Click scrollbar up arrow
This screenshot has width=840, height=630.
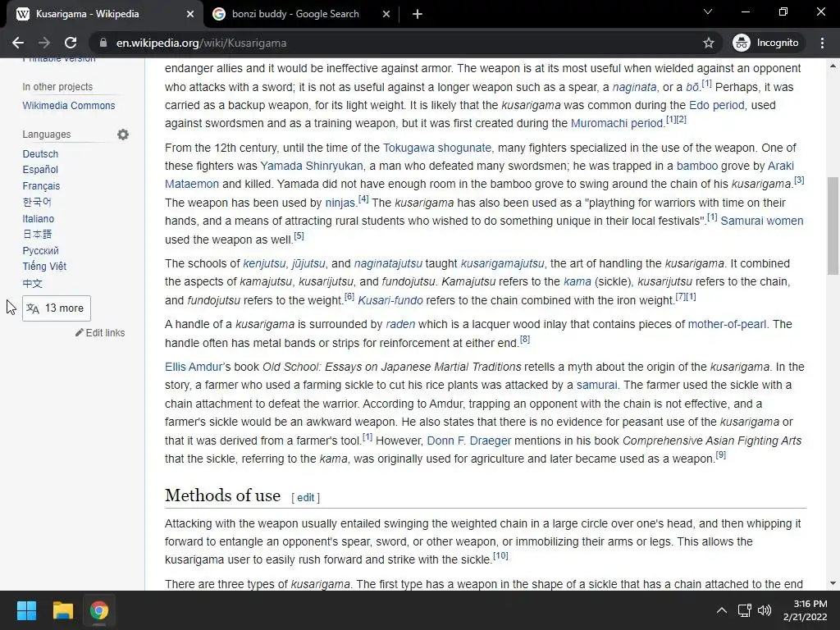833,66
